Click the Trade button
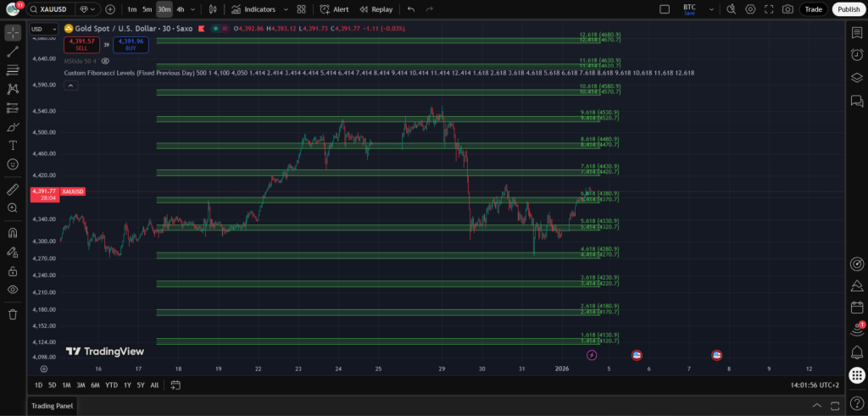The width and height of the screenshot is (868, 416). click(813, 9)
